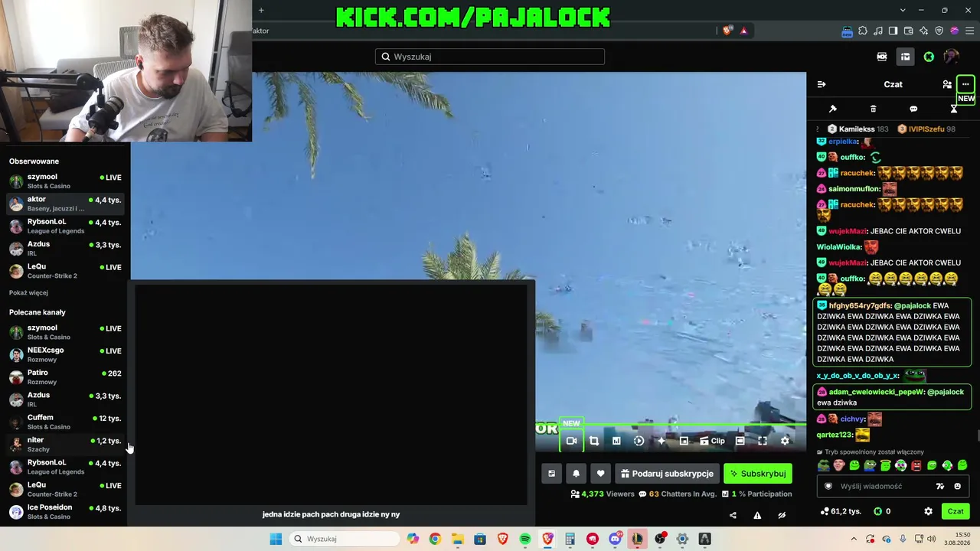Click the green Subskrybuj button
Image resolution: width=980 pixels, height=551 pixels.
(x=758, y=474)
